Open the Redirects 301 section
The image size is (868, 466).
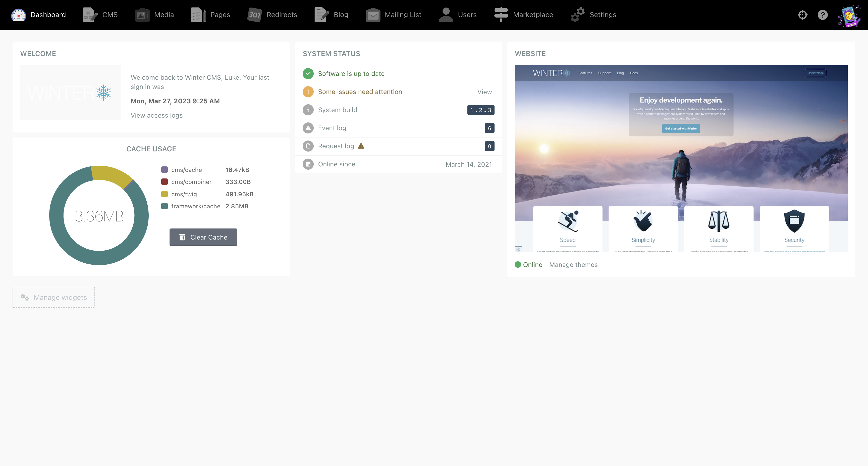273,15
